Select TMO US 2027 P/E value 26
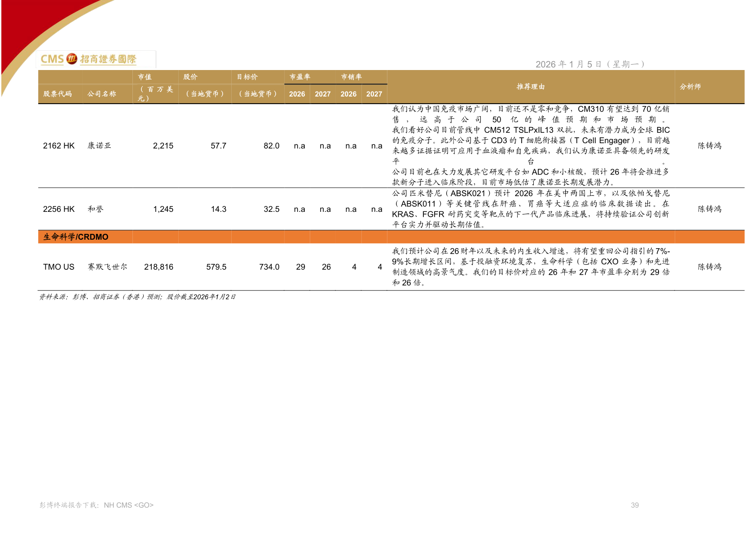Image resolution: width=756 pixels, height=535 pixels. point(326,267)
